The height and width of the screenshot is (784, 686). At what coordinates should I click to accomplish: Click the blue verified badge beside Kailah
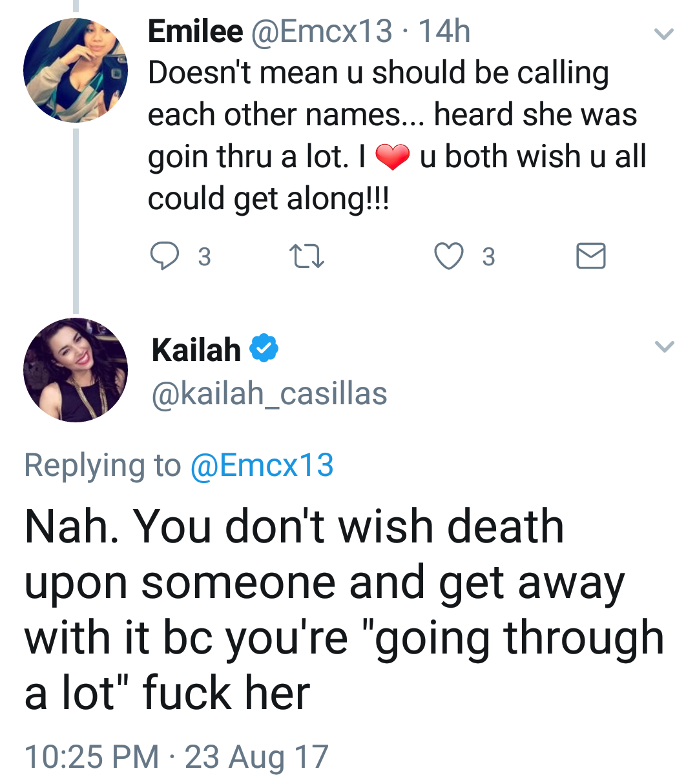264,349
